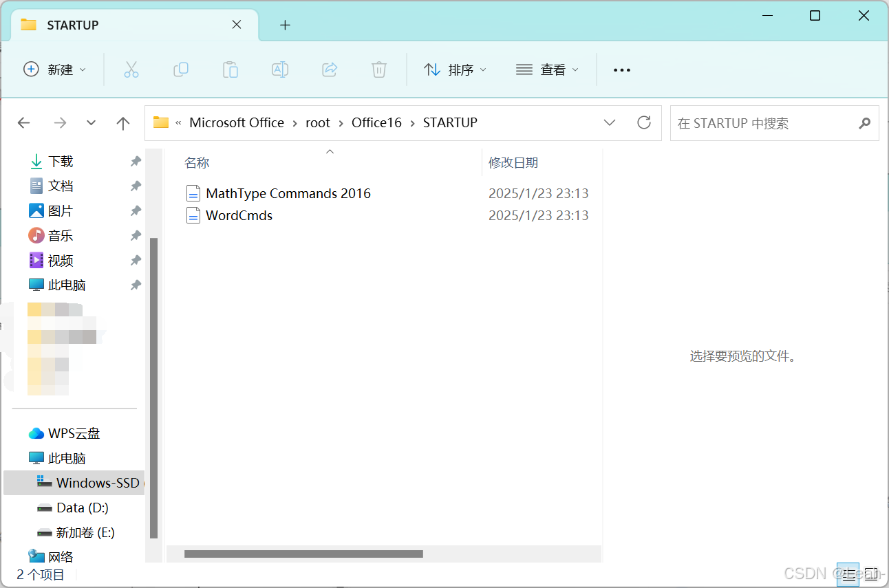Click Microsoft Office in the breadcrumb
The image size is (889, 588).
click(x=237, y=122)
